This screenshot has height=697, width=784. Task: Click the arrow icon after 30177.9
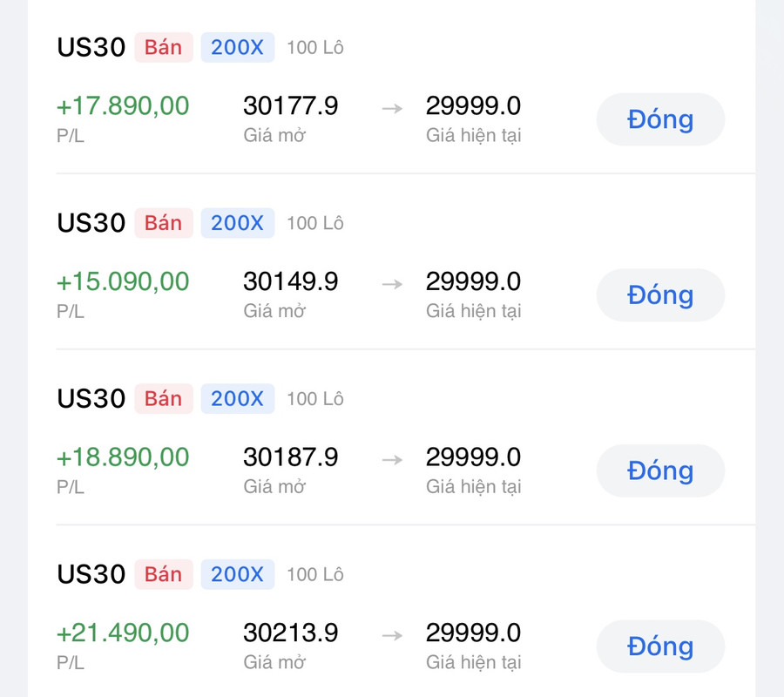pyautogui.click(x=392, y=107)
